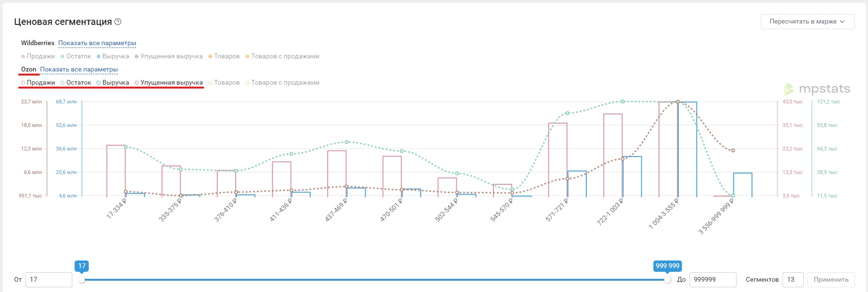Click the До price input field

point(713,279)
